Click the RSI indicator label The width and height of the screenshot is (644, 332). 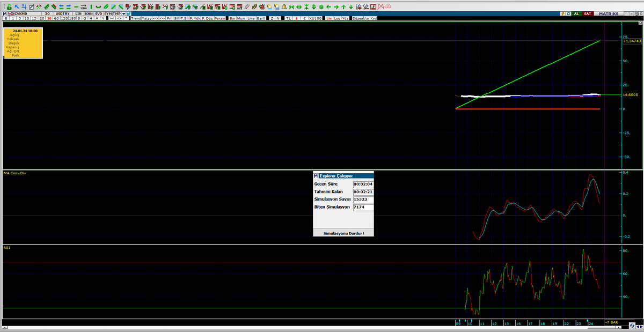[6, 248]
